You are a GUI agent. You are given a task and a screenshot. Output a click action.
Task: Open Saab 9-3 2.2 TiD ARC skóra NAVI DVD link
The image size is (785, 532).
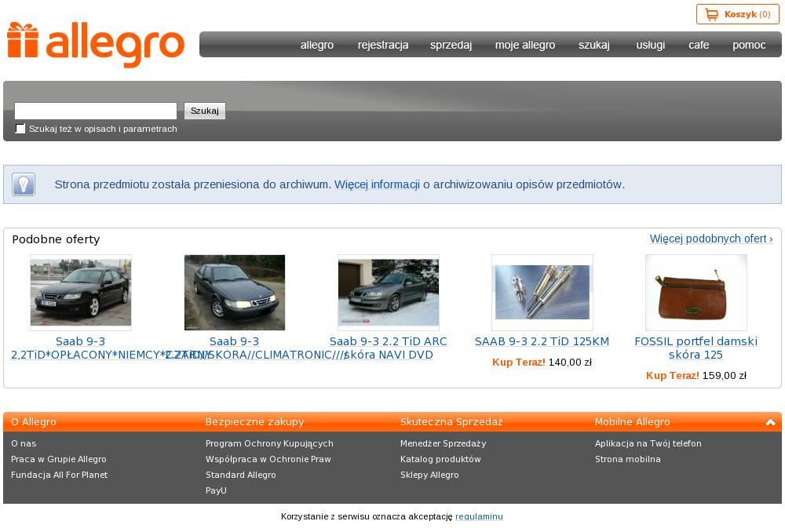[389, 348]
